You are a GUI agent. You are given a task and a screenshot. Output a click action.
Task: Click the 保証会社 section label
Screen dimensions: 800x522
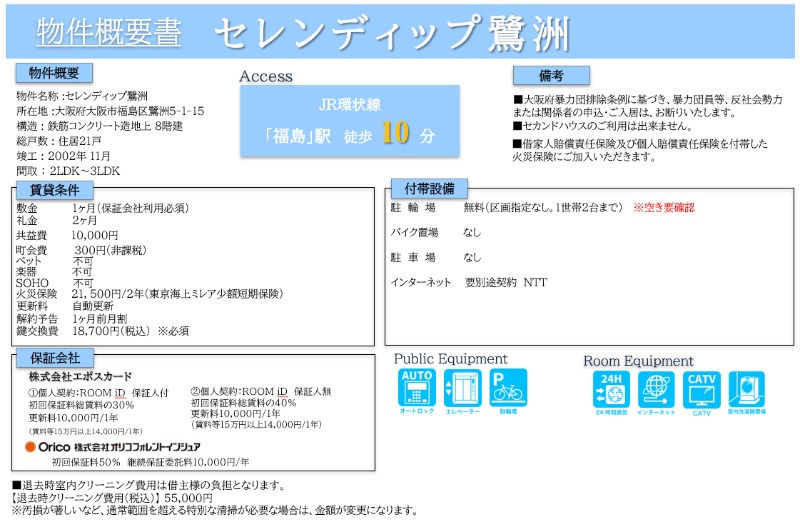coord(54,357)
